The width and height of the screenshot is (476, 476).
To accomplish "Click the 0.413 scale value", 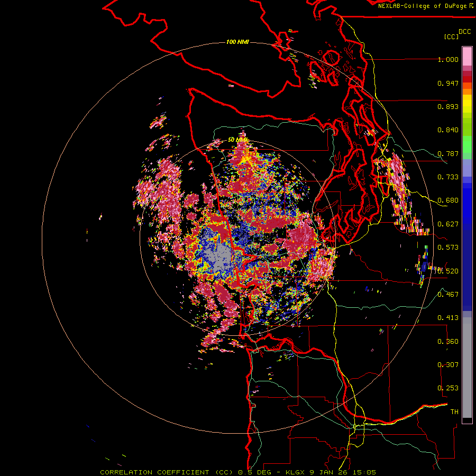I will [x=448, y=318].
